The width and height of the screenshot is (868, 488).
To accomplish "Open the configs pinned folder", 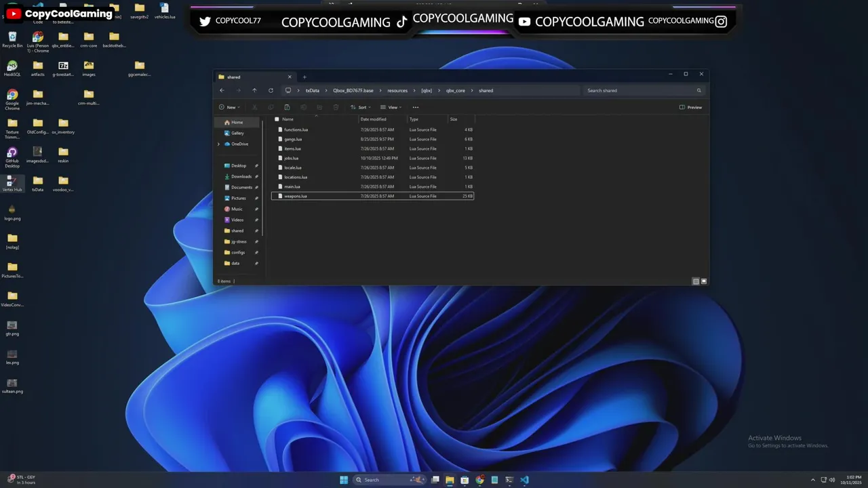I will coord(238,252).
